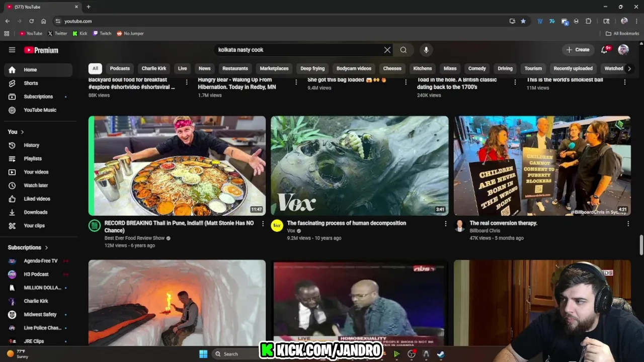Open options menu for Hungry Bear video
The image size is (644, 362).
coord(296,82)
